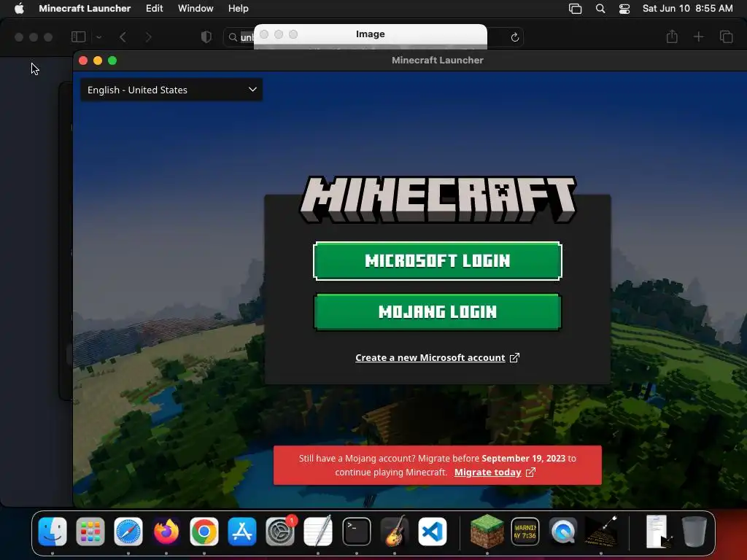
Task: Open Spotlight search in the menu bar
Action: tap(600, 9)
